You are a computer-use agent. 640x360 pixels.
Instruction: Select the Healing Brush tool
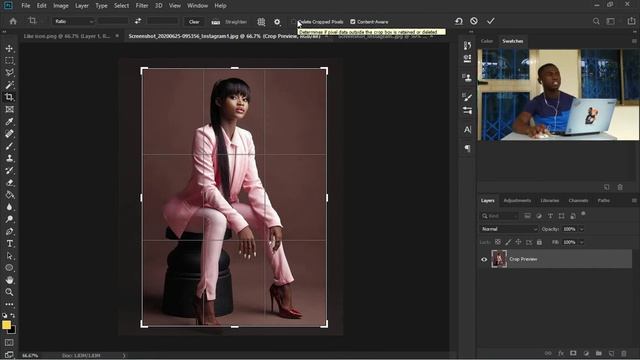click(x=9, y=134)
